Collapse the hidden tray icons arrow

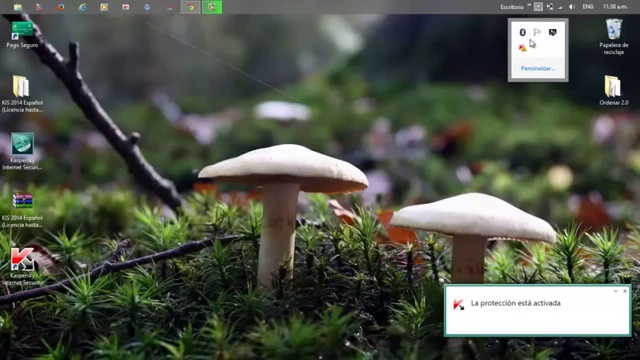tap(538, 7)
